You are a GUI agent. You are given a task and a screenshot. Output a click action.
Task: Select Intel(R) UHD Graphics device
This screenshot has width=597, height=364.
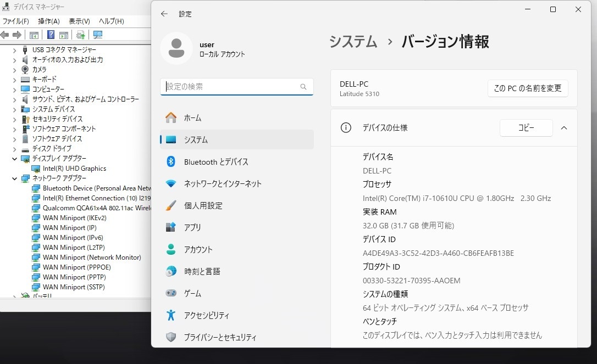click(x=74, y=169)
